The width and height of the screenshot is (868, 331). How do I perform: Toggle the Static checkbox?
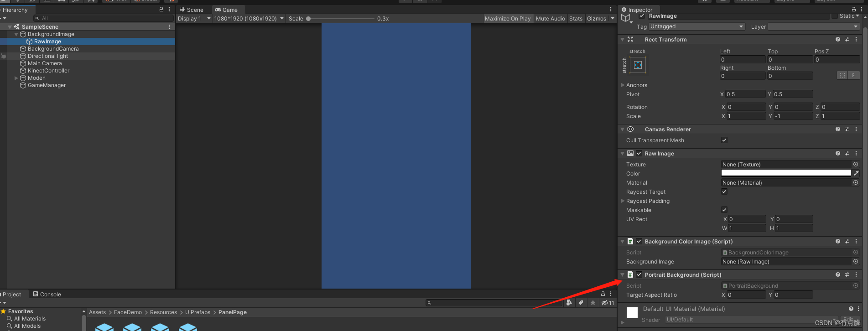click(834, 16)
